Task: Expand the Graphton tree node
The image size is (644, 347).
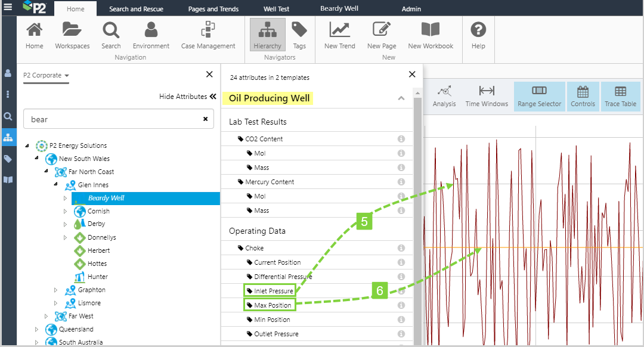Action: tap(55, 290)
